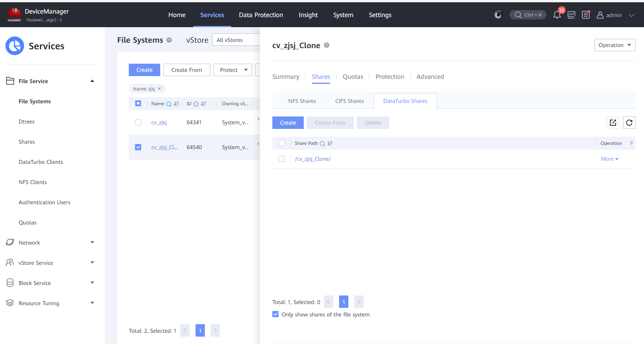The image size is (644, 344).
Task: Click the Ctrl + K search box
Action: tap(528, 15)
